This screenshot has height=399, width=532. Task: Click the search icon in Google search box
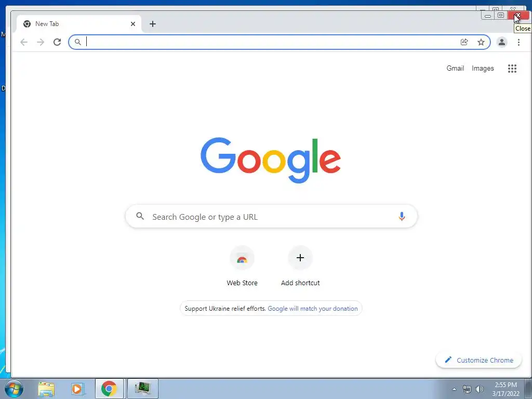click(x=140, y=216)
